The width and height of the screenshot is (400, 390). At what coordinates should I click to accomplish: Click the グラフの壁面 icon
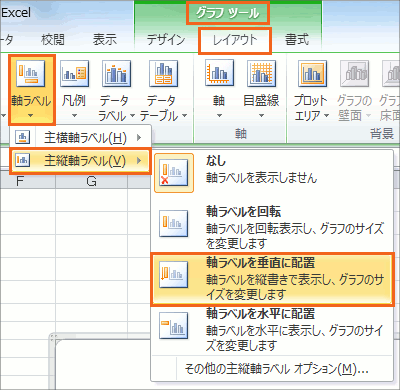coord(354,73)
